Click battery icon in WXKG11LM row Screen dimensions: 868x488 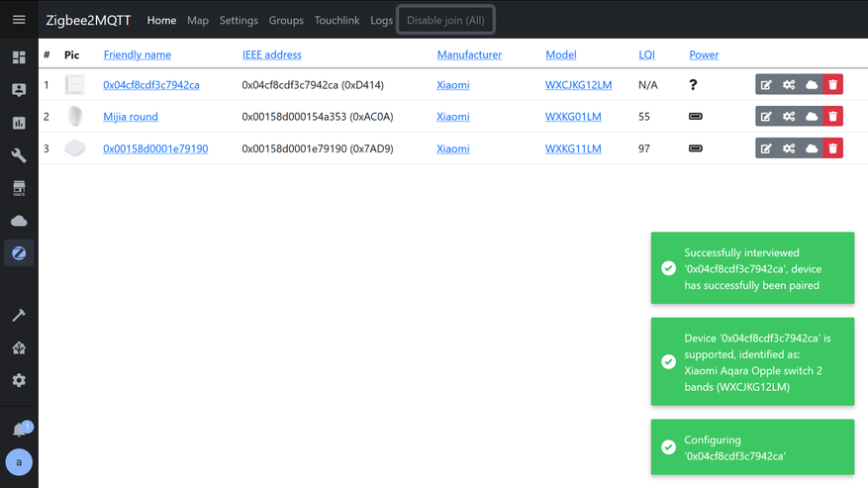[x=696, y=148]
